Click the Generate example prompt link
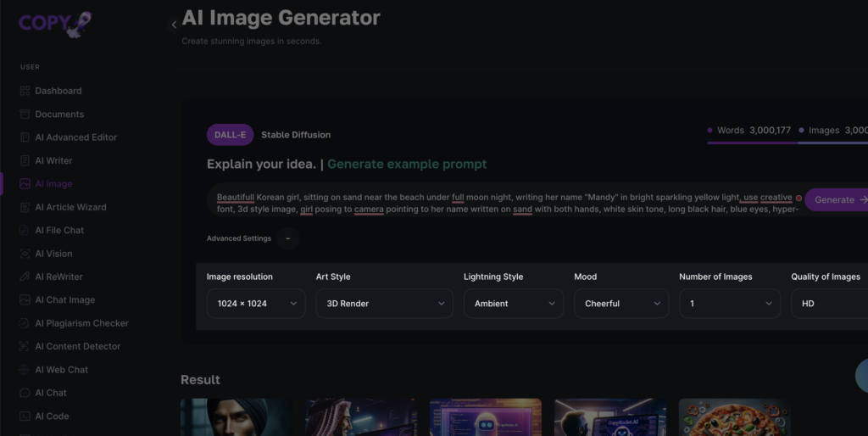The height and width of the screenshot is (436, 868). coord(407,164)
